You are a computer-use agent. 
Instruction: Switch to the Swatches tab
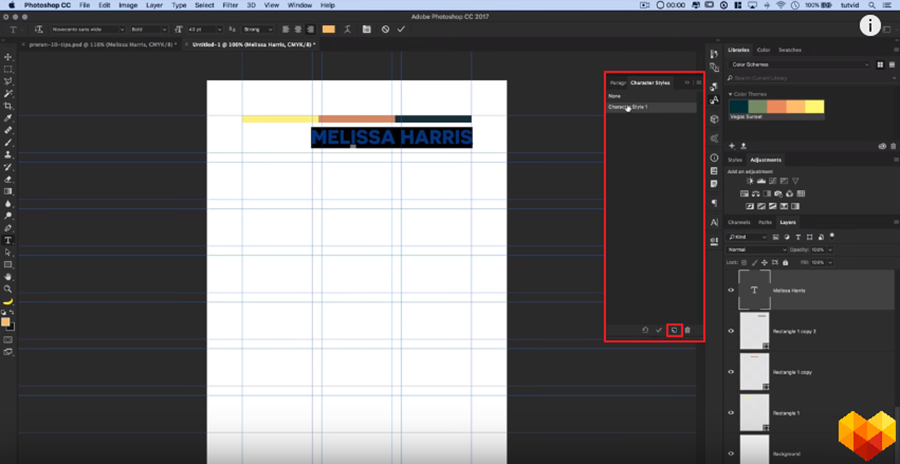[789, 49]
